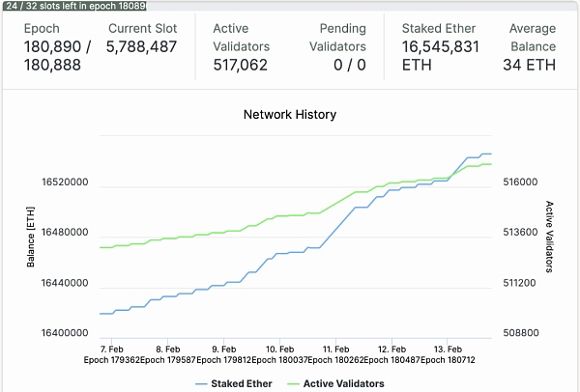Viewport: 580px width, 392px height.
Task: Open finalized epoch 180,888 link
Action: [55, 65]
